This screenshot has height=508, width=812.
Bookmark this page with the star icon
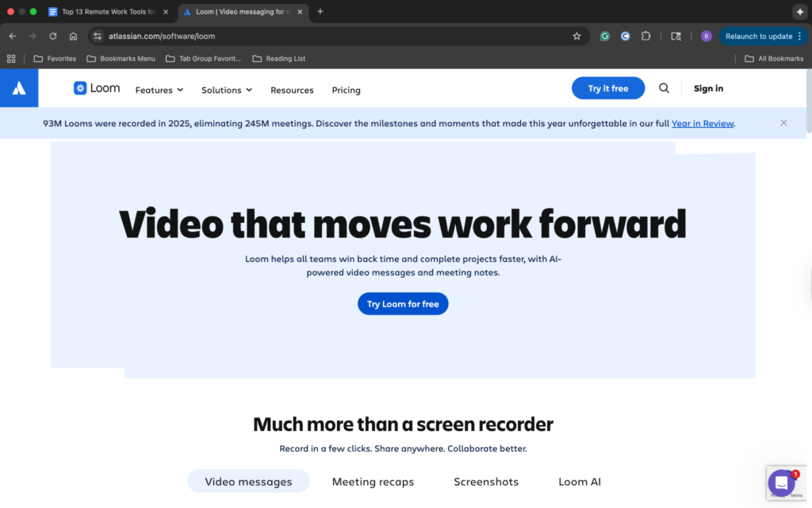point(577,37)
